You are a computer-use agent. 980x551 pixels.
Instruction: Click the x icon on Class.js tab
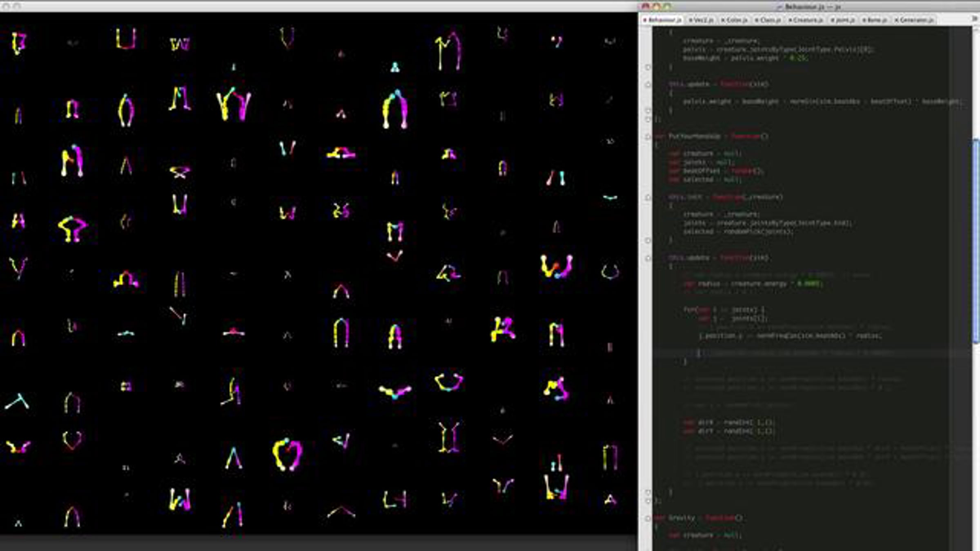pyautogui.click(x=756, y=20)
